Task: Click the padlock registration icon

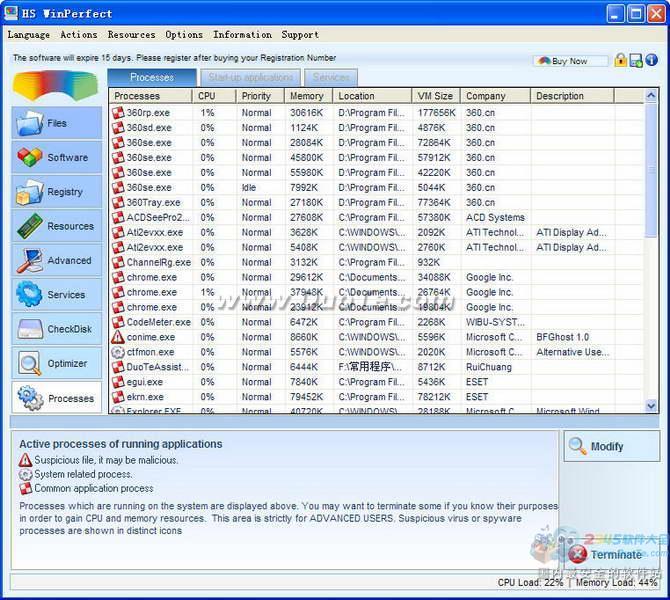Action: click(620, 60)
